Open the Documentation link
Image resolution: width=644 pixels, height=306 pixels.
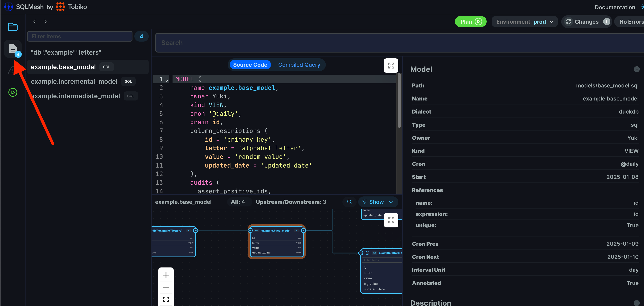(615, 7)
